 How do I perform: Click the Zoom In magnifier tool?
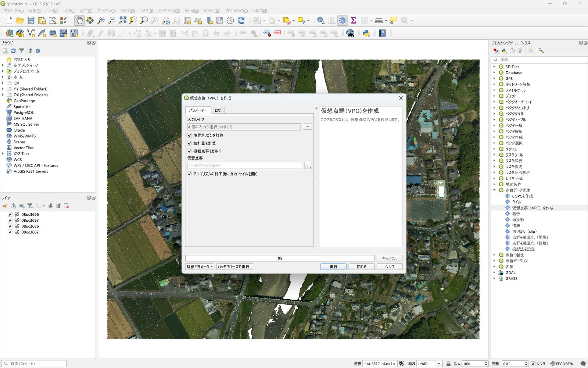(x=101, y=21)
